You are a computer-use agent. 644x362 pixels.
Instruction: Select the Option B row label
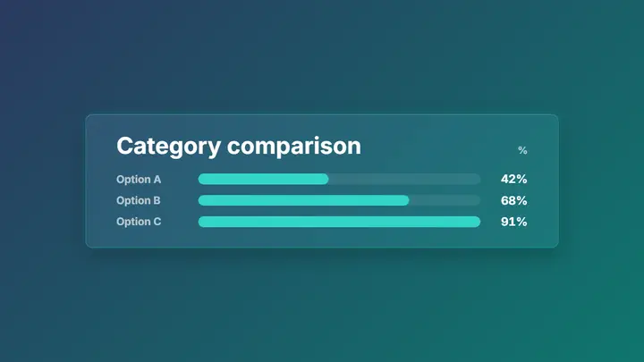(139, 200)
